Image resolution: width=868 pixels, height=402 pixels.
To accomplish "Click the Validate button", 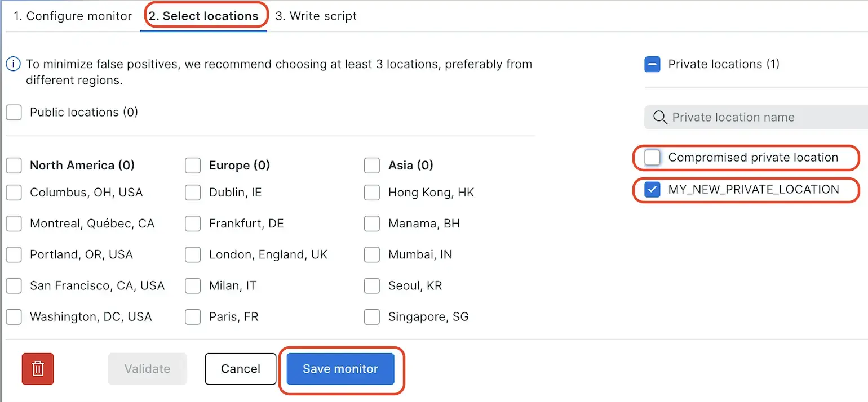I will click(x=147, y=369).
